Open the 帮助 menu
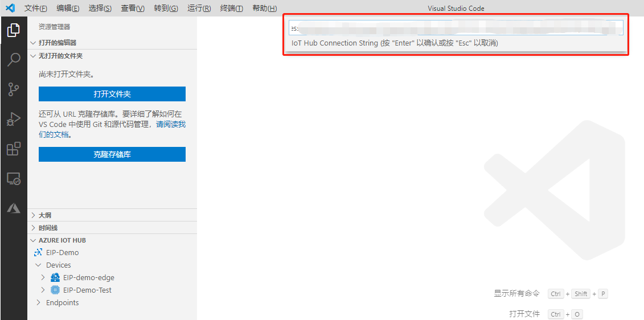644x320 pixels. (265, 8)
